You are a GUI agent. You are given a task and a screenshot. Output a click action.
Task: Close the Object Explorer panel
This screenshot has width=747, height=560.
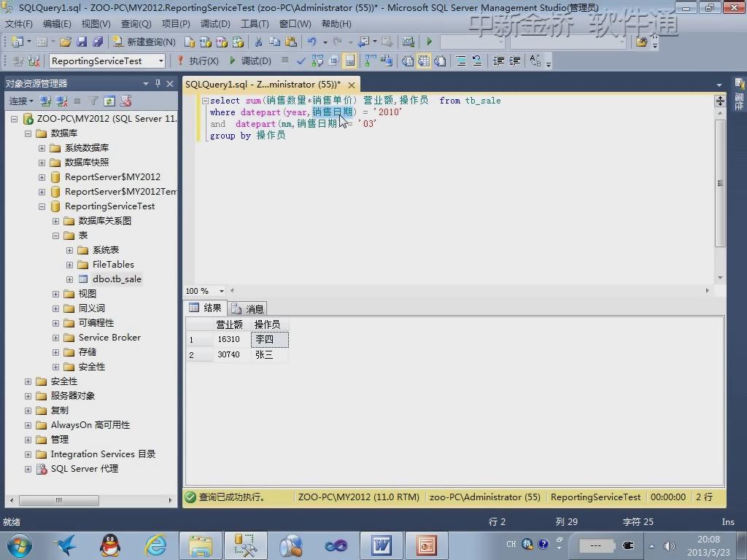click(170, 84)
